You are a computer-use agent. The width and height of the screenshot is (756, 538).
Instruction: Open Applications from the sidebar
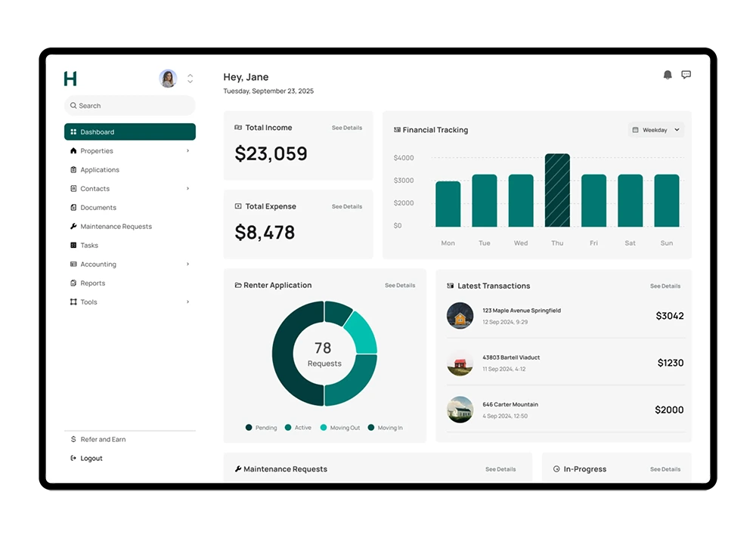pyautogui.click(x=100, y=170)
